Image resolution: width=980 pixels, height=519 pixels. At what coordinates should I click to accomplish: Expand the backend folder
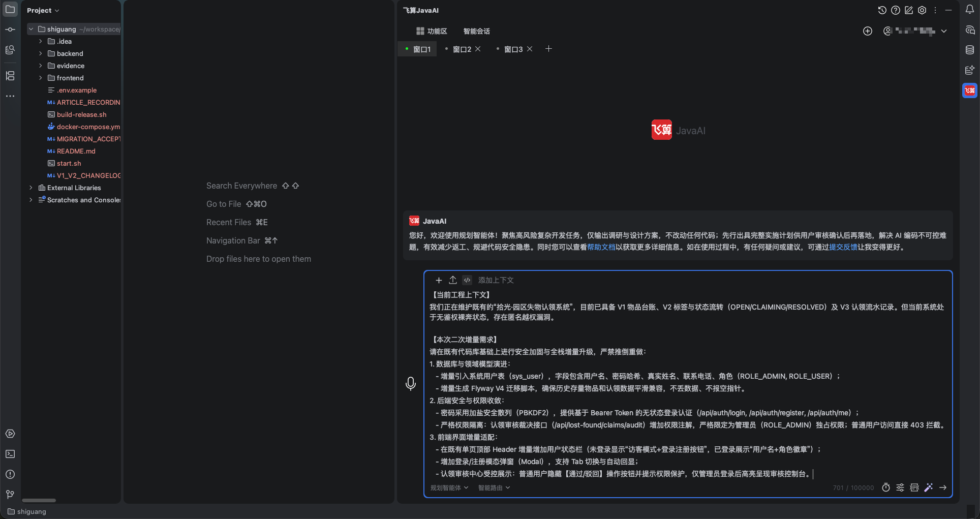click(x=41, y=53)
